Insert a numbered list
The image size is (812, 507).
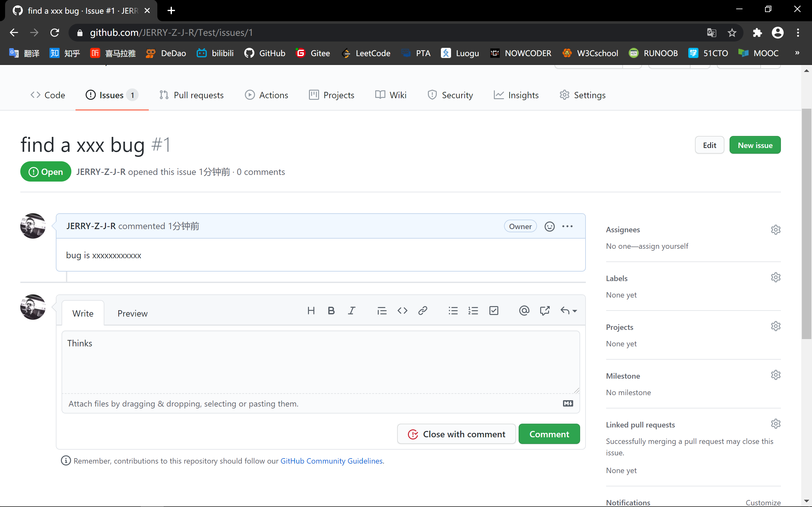coord(473,311)
